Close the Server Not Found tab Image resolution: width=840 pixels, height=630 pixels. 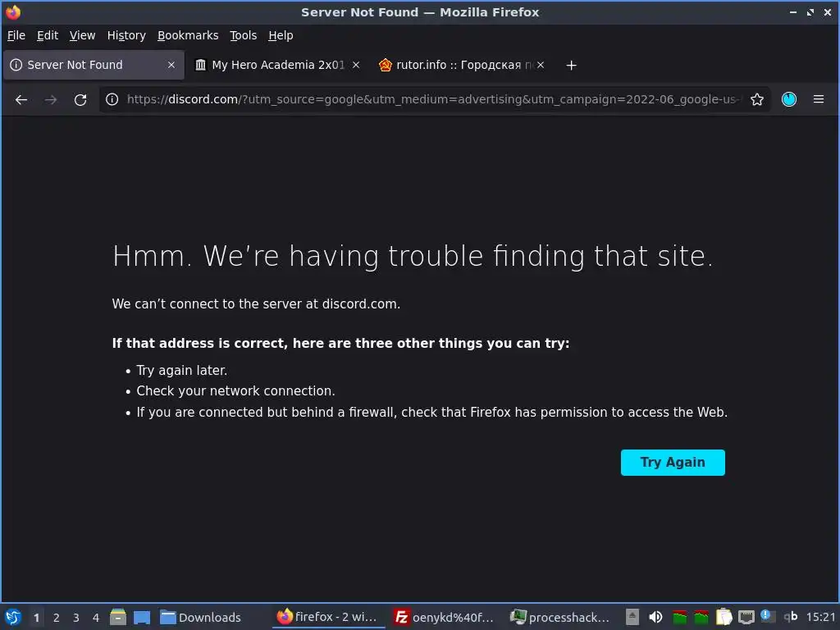point(171,65)
